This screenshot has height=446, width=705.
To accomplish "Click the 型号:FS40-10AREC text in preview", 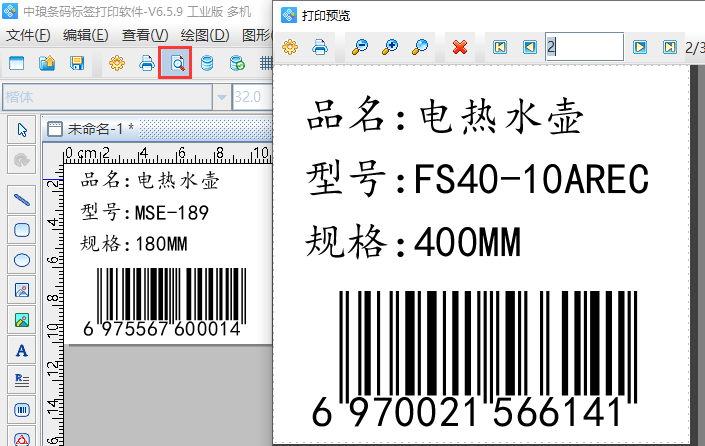I will tap(477, 179).
